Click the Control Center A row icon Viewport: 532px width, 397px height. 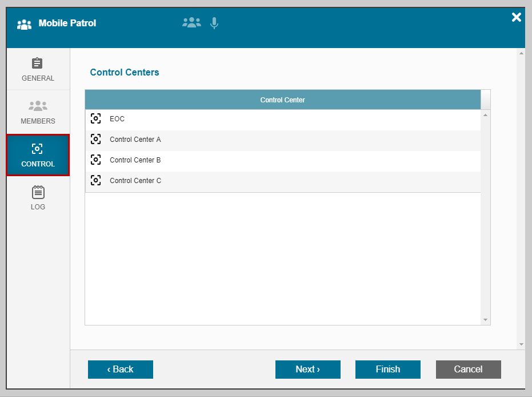click(95, 139)
